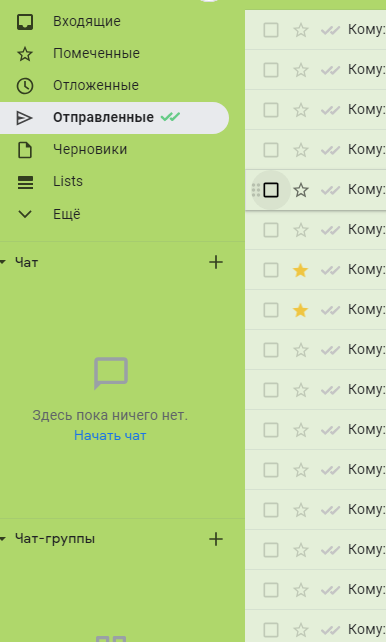This screenshot has width=386, height=642.
Task: Click the Начать чат link
Action: 110,435
